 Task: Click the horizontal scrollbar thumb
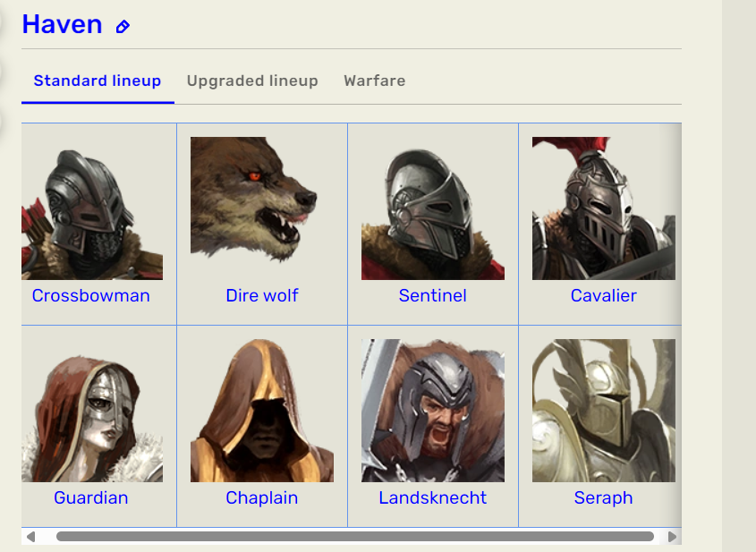coord(355,537)
